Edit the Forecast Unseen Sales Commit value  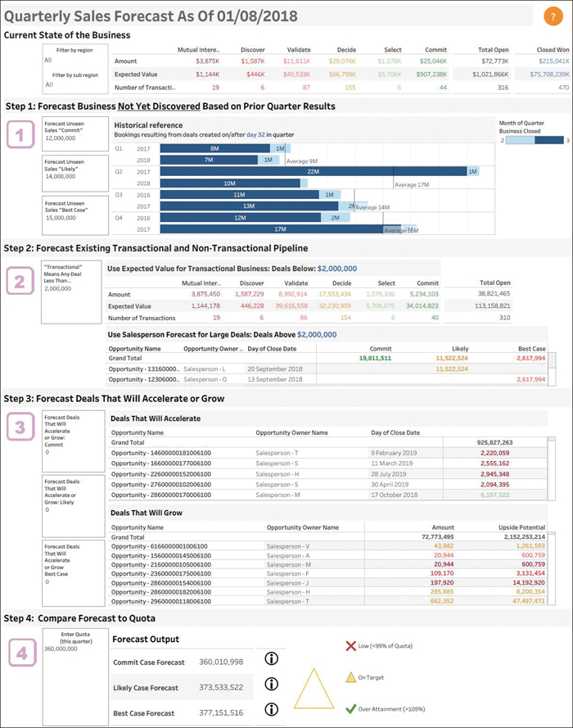coord(61,138)
